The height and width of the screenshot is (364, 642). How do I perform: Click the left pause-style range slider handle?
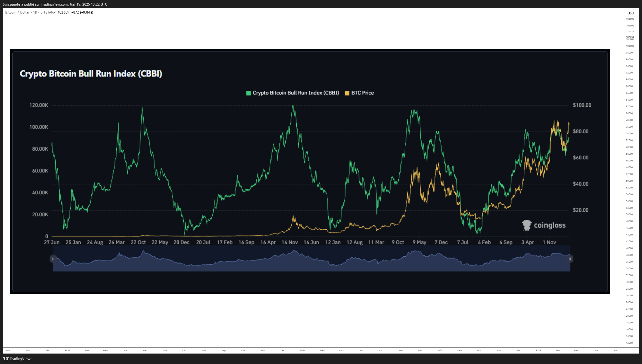pos(53,259)
